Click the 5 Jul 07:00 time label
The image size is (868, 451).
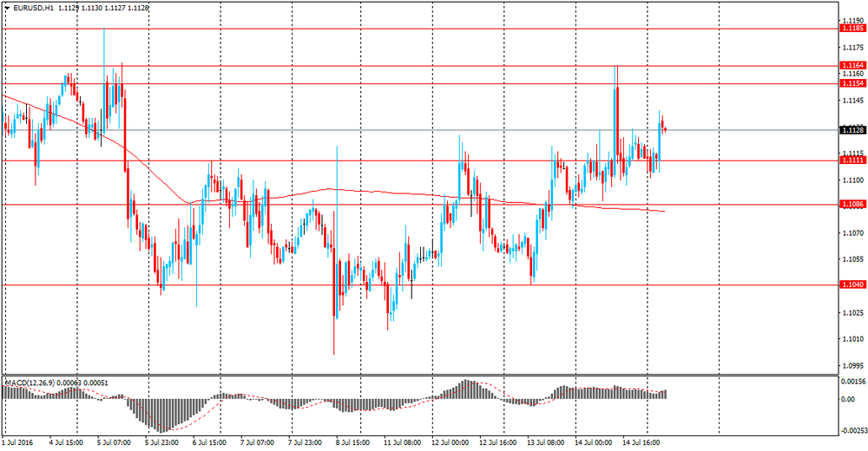114,442
